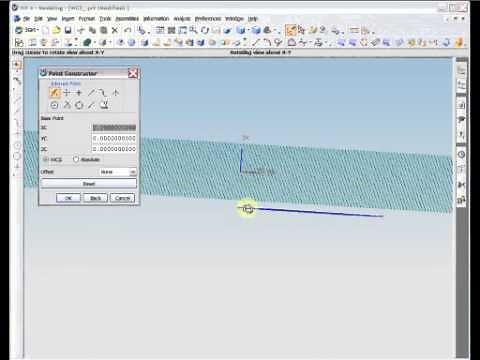Screen dimensions: 480x360
Task: Click Cancel in Point Constructor
Action: click(122, 198)
